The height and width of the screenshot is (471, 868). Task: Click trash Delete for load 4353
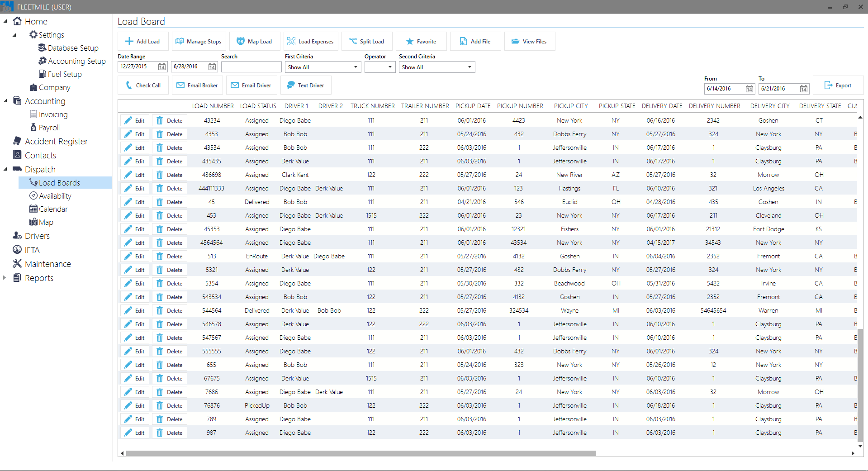(x=170, y=134)
